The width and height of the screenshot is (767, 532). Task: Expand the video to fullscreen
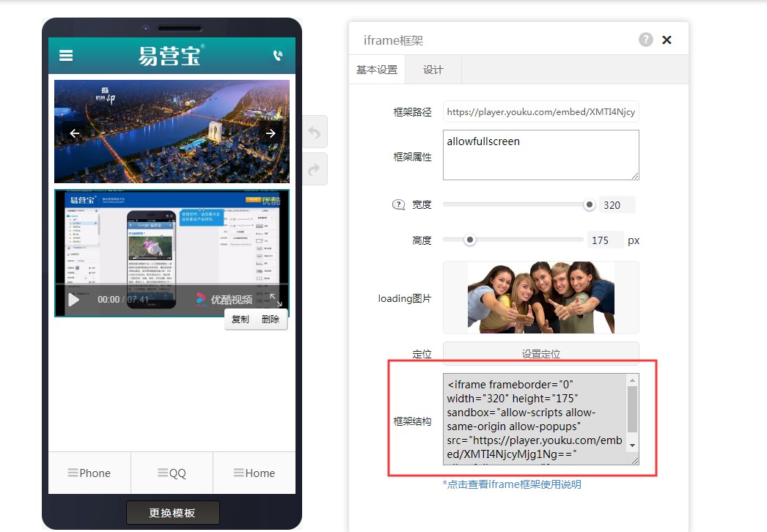[x=276, y=299]
